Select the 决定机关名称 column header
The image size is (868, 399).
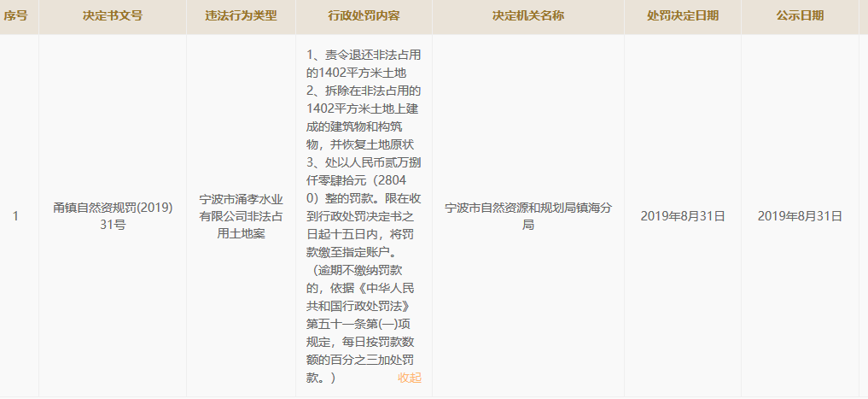pos(527,16)
